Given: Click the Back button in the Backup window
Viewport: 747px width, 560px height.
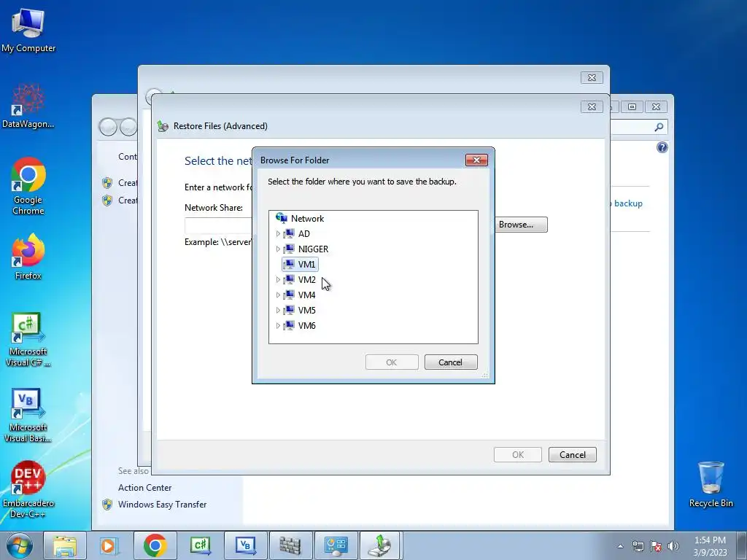Looking at the screenshot, I should click(108, 127).
